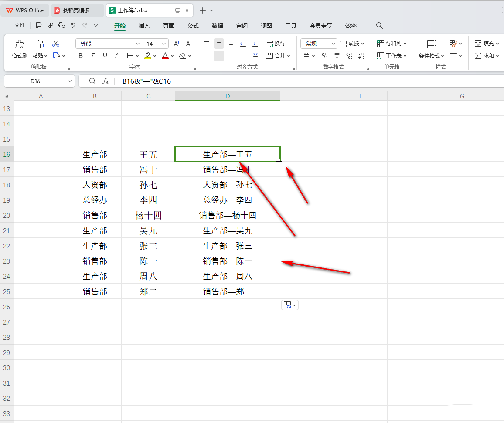Click the fx Insert Function icon
Viewport: 504px width, 423px height.
point(106,81)
